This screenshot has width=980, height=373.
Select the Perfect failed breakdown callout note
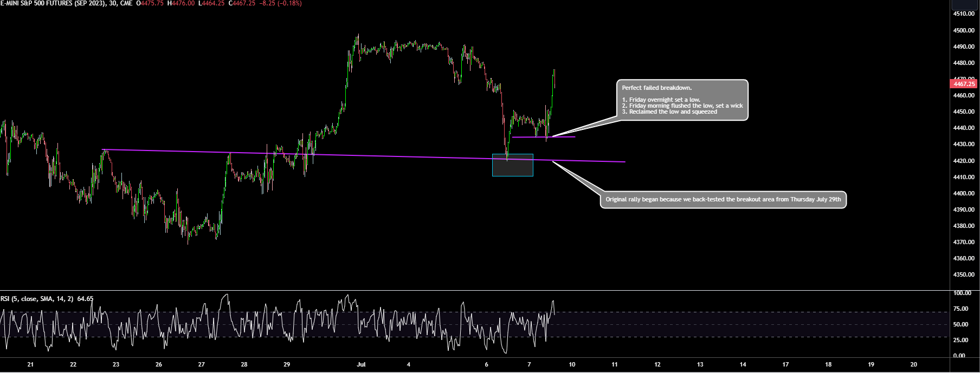click(x=682, y=100)
